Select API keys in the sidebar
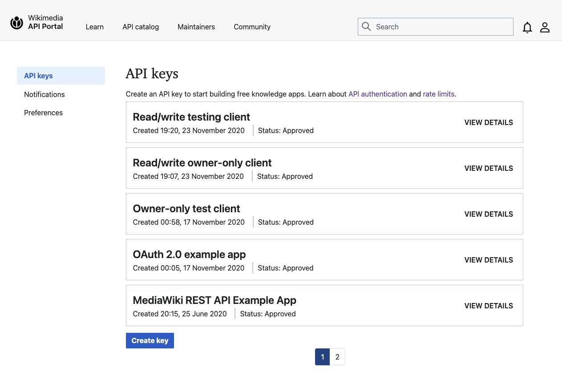The height and width of the screenshot is (392, 562). (x=61, y=76)
